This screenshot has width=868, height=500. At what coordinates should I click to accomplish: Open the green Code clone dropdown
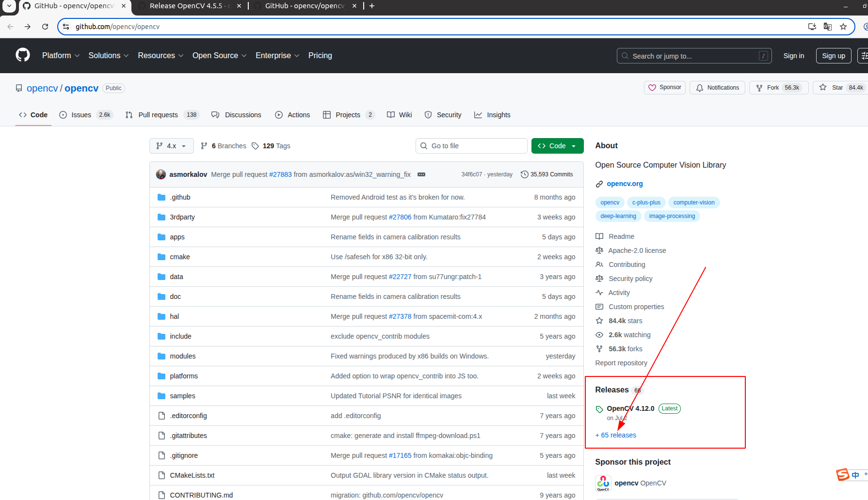(x=557, y=146)
